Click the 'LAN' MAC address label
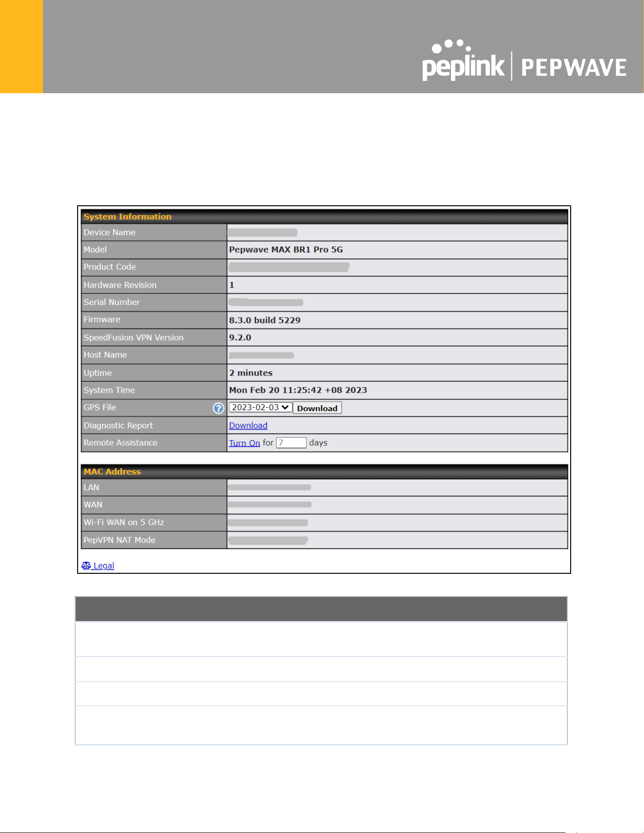Screen dimensions: 644x833 pyautogui.click(x=91, y=488)
